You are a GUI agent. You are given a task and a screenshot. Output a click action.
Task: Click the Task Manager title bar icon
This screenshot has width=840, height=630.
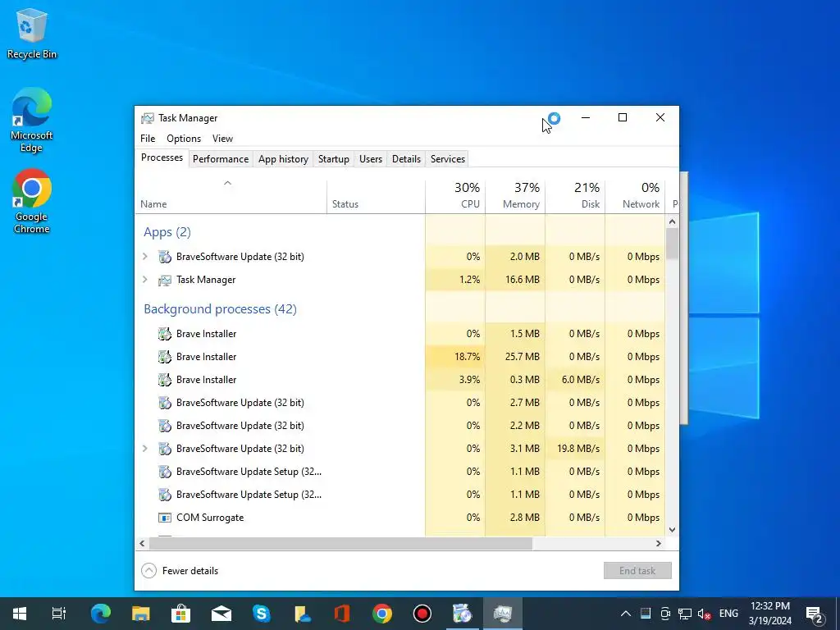[148, 118]
